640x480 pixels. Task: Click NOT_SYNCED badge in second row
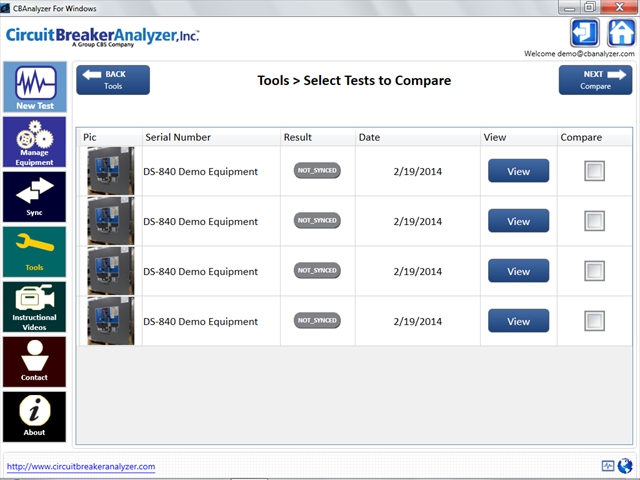[317, 220]
